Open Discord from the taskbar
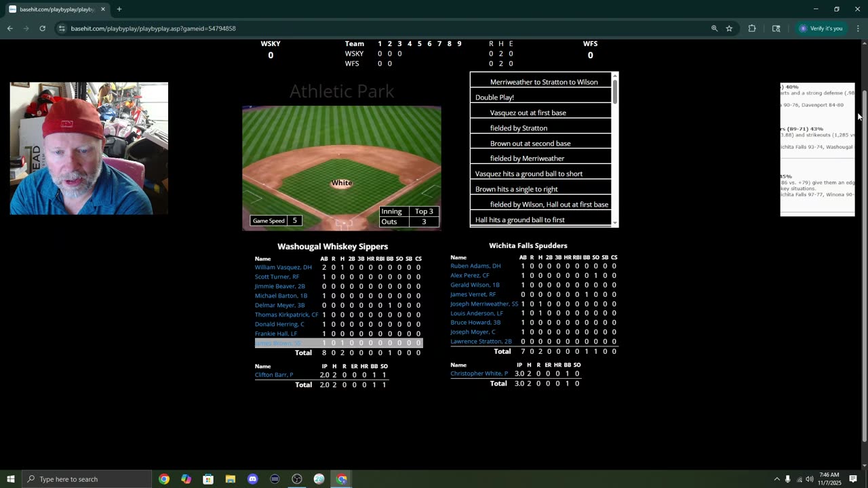 253,479
